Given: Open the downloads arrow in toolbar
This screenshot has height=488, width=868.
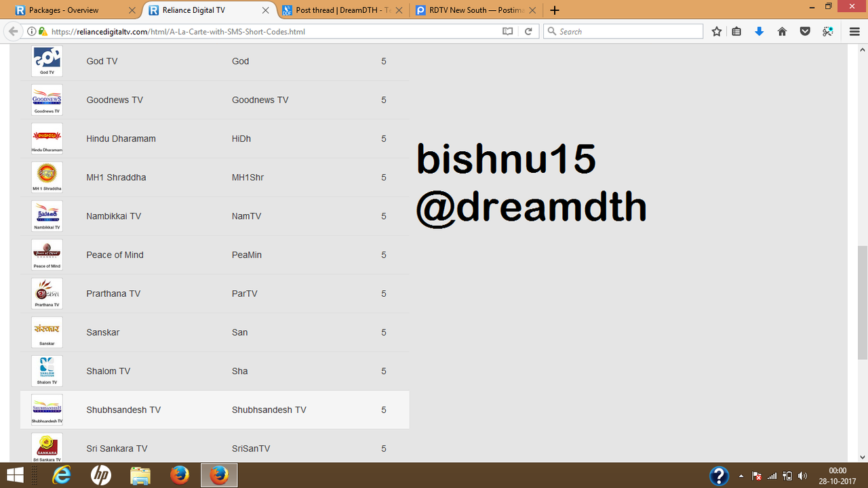Looking at the screenshot, I should [759, 31].
